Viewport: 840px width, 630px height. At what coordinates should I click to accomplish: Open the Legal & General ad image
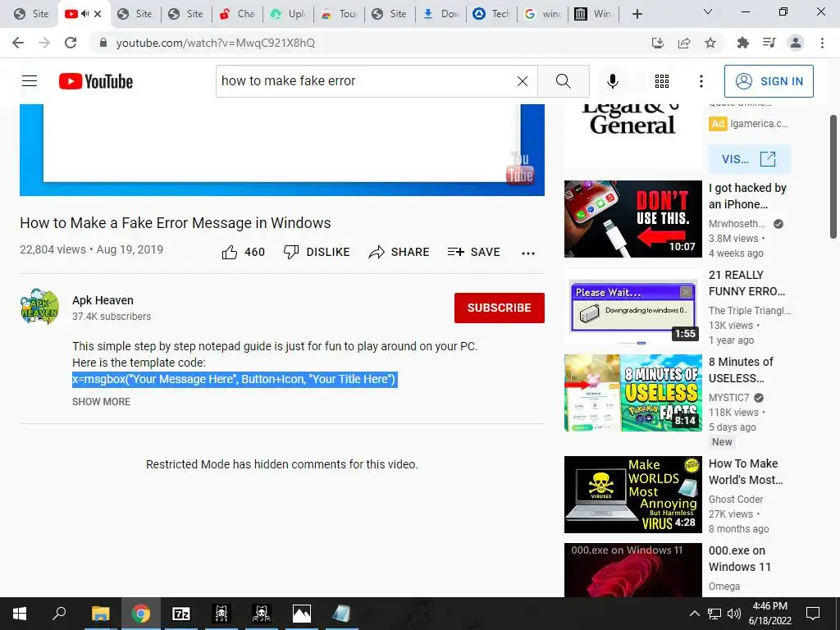coord(632,136)
